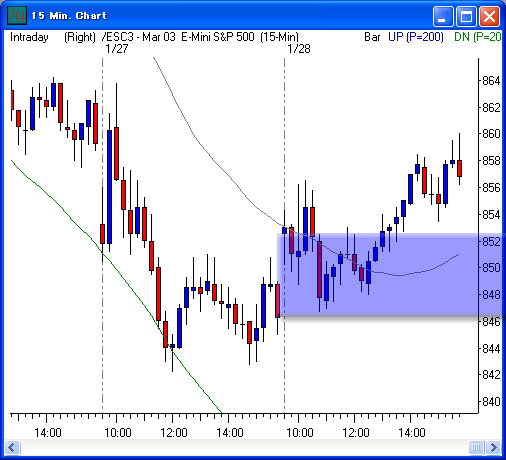Click the '15 Min. Chart' window title text
This screenshot has width=506, height=460.
click(69, 16)
